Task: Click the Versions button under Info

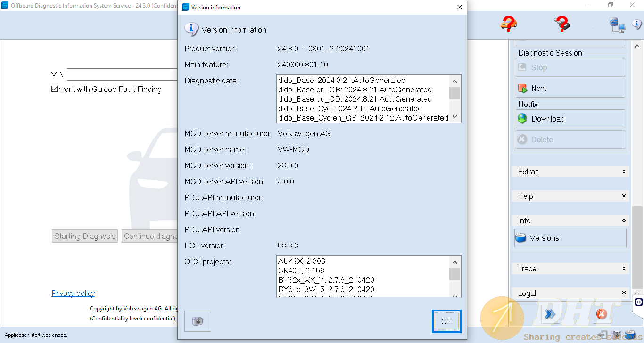Action: coord(570,238)
